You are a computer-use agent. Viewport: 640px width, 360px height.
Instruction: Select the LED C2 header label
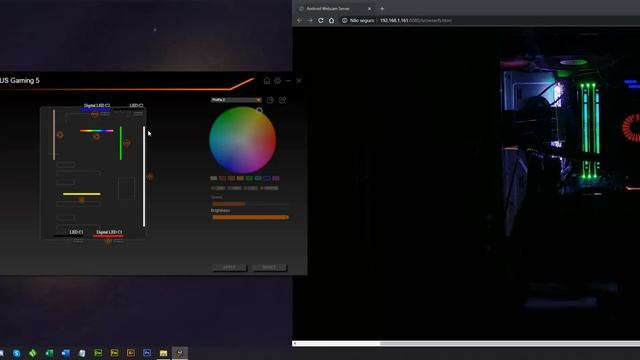click(x=136, y=105)
